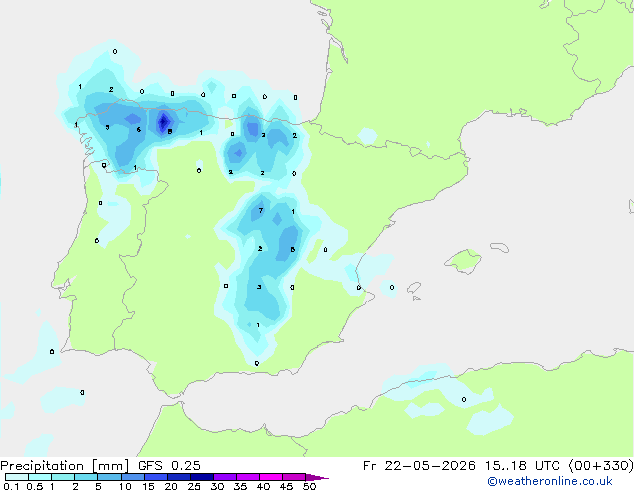Click the 35–40 mm violet legend box
The width and height of the screenshot is (634, 490).
coord(247,477)
